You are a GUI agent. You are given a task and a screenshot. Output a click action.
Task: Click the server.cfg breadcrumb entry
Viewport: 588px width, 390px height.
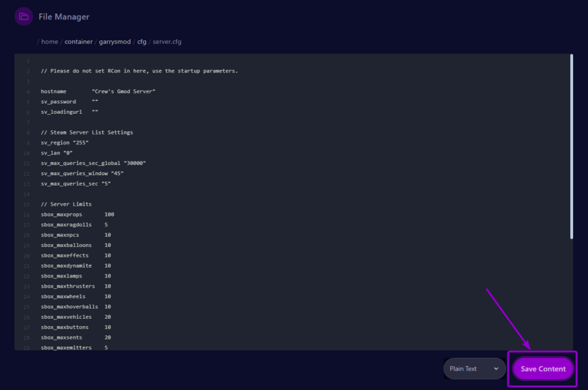click(x=167, y=41)
